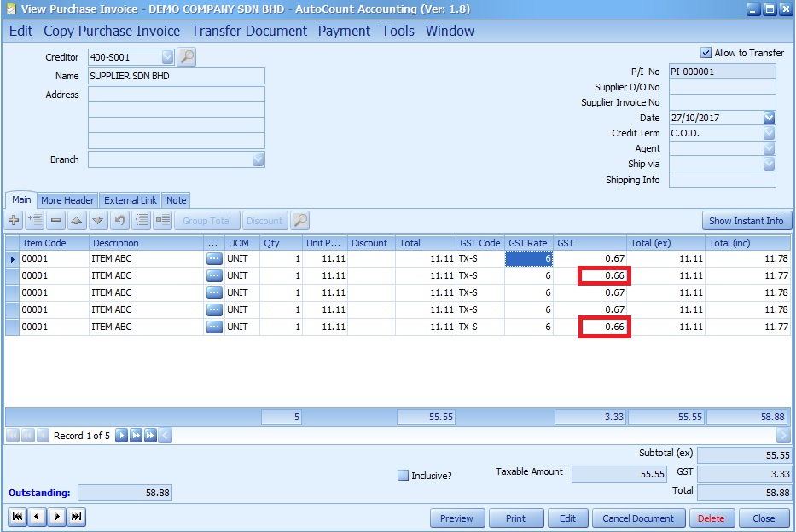Open the Transfer Document menu

[x=249, y=31]
